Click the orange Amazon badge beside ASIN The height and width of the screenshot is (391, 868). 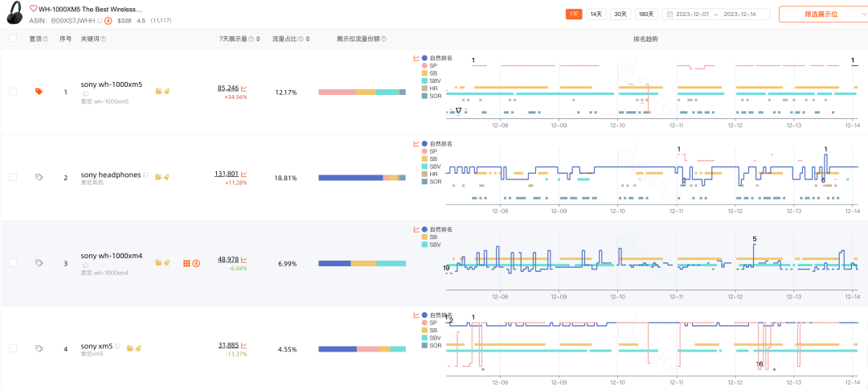coord(108,20)
